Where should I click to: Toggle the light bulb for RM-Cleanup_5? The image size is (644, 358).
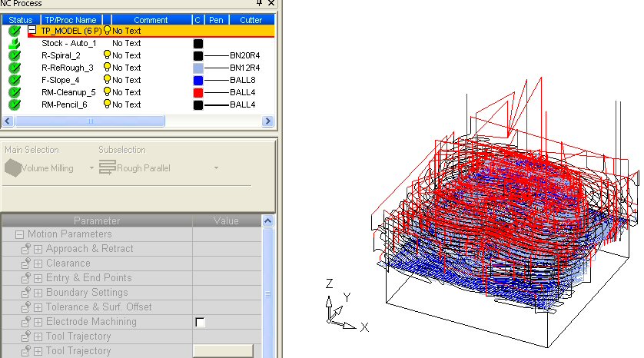tap(108, 92)
